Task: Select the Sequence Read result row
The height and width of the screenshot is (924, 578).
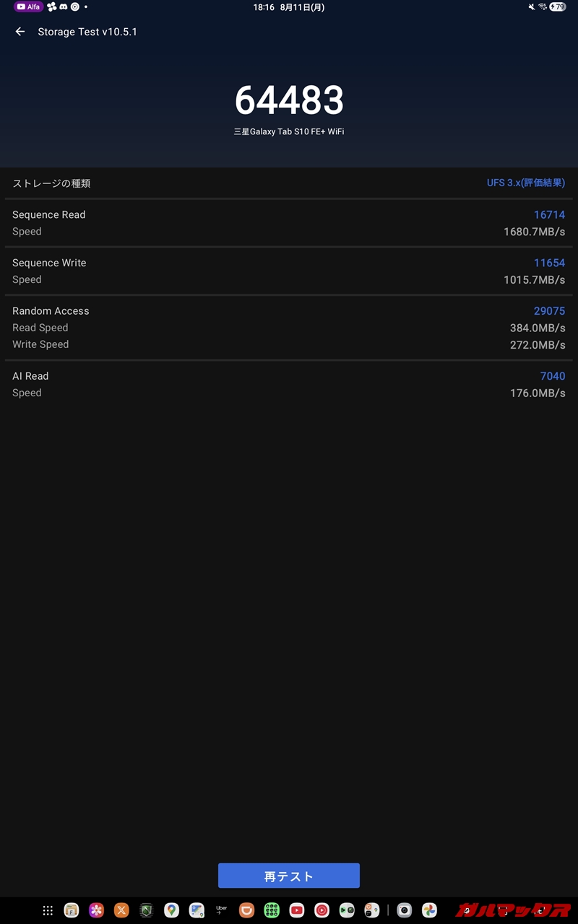Action: [289, 223]
